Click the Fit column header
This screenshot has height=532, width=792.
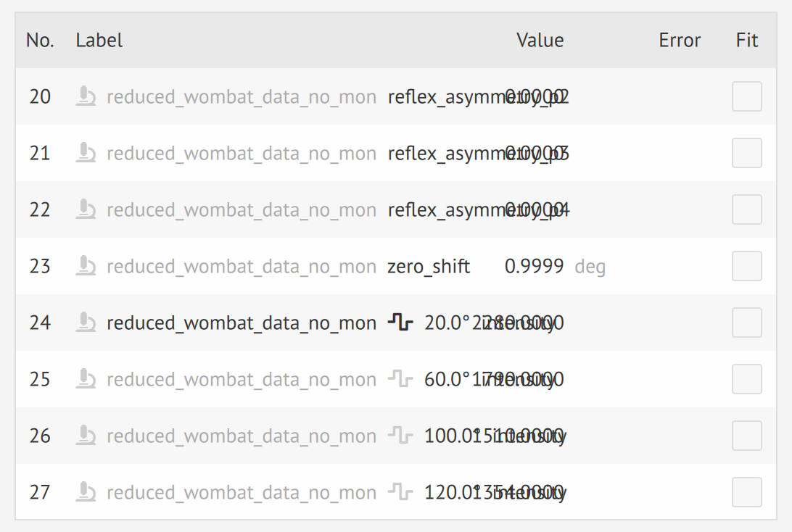(746, 40)
